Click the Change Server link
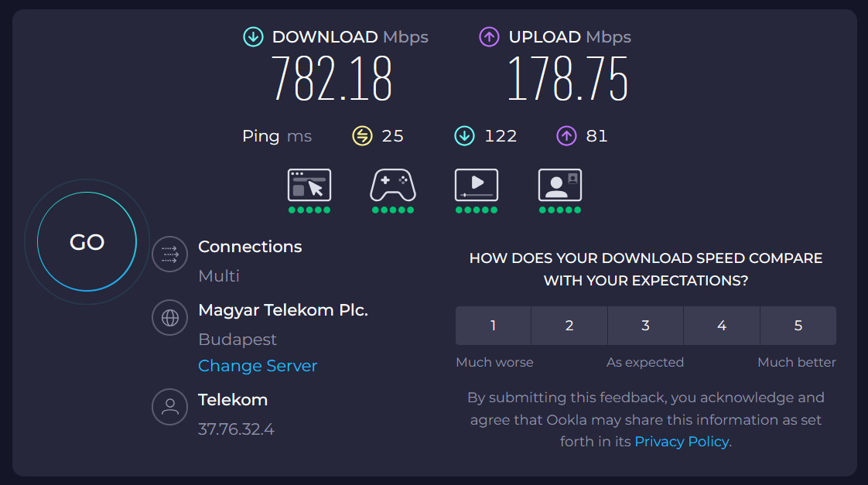 click(x=258, y=366)
